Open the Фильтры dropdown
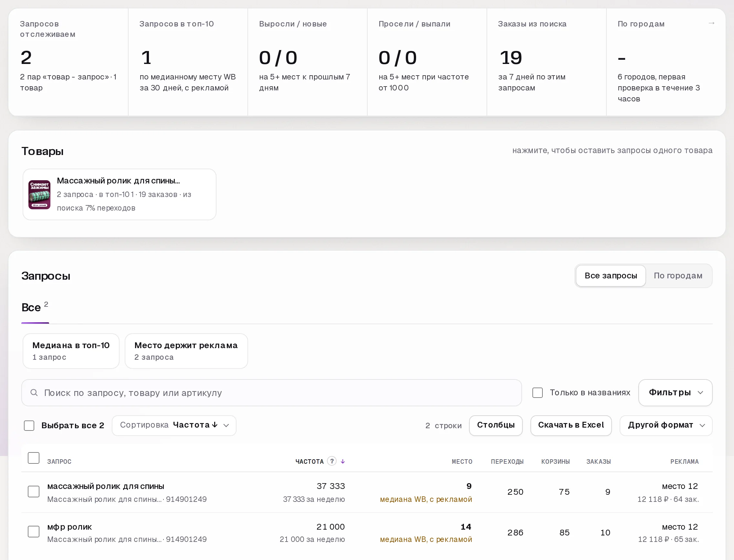This screenshot has width=734, height=560. 675,393
